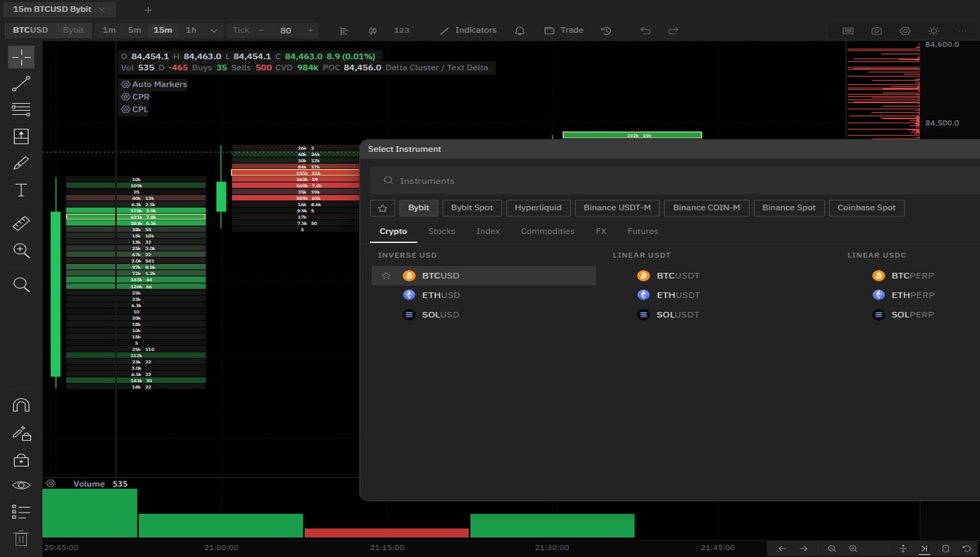Decrease the tick value with minus
The width and height of the screenshot is (980, 557).
click(x=261, y=30)
